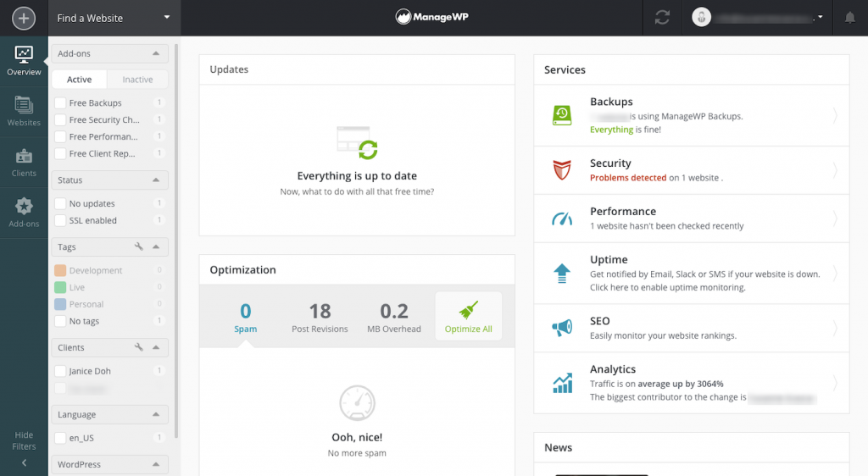Check the SSL enabled filter
Image resolution: width=868 pixels, height=476 pixels.
[60, 220]
